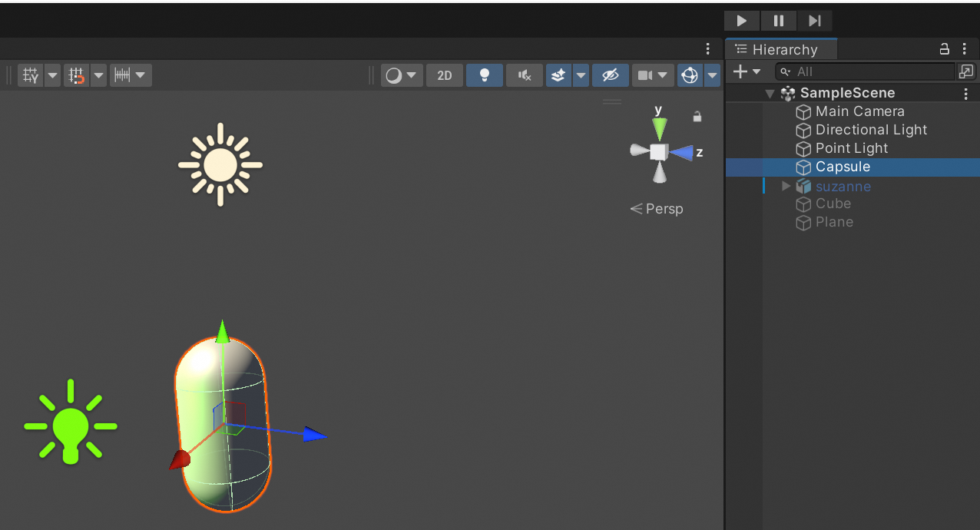Screen dimensions: 980x530
Task: Toggle 2D view mode
Action: click(x=445, y=75)
